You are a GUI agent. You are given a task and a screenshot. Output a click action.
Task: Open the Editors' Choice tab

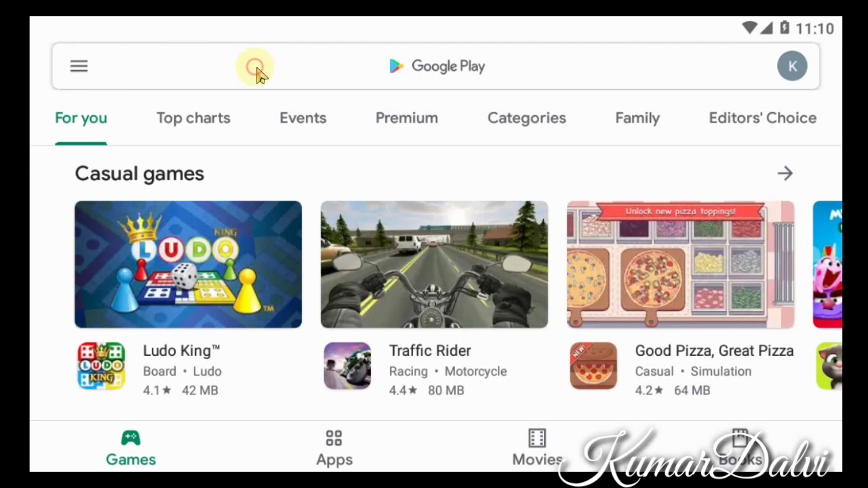coord(763,118)
